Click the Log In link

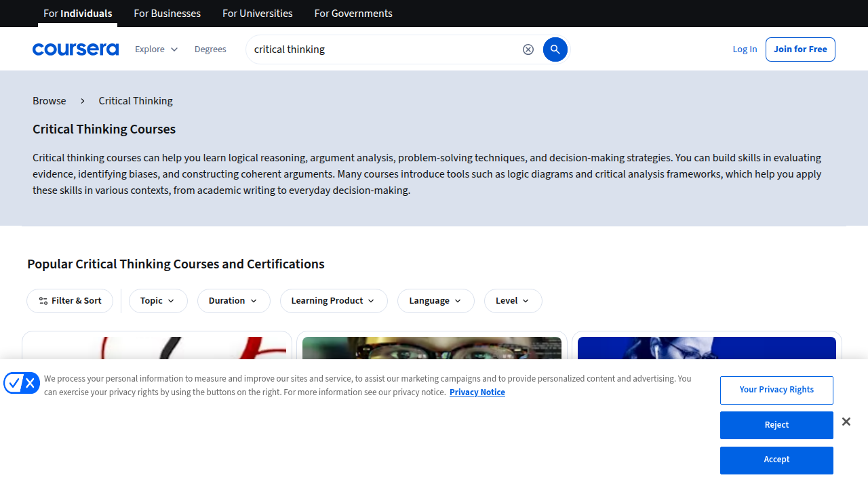[745, 49]
